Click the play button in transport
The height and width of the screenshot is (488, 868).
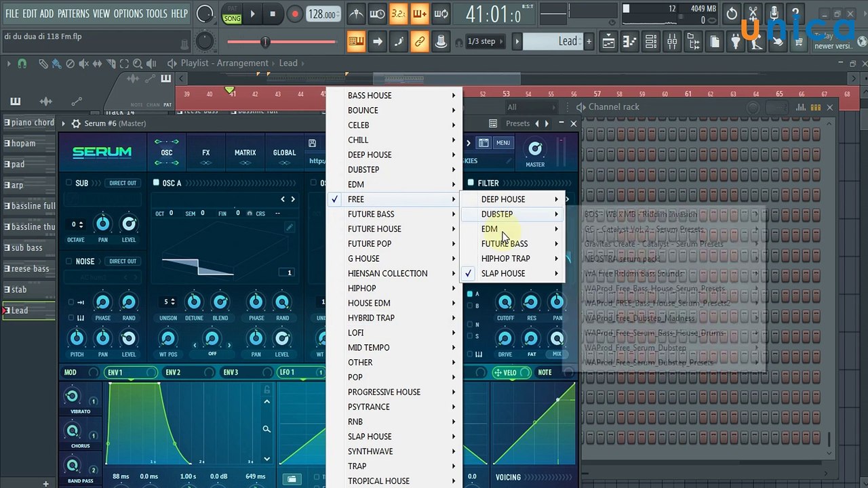[252, 14]
